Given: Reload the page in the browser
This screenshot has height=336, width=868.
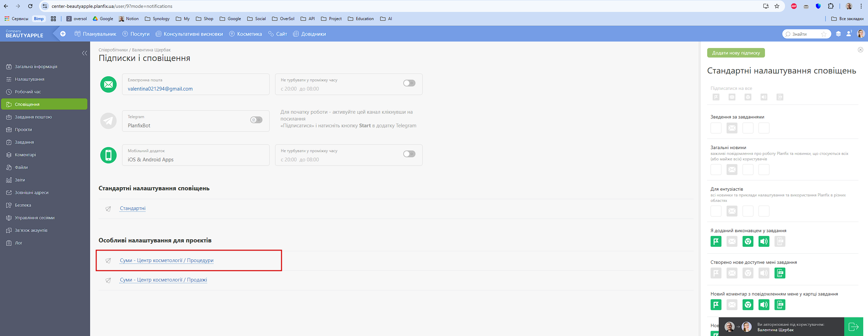Looking at the screenshot, I should [x=30, y=6].
